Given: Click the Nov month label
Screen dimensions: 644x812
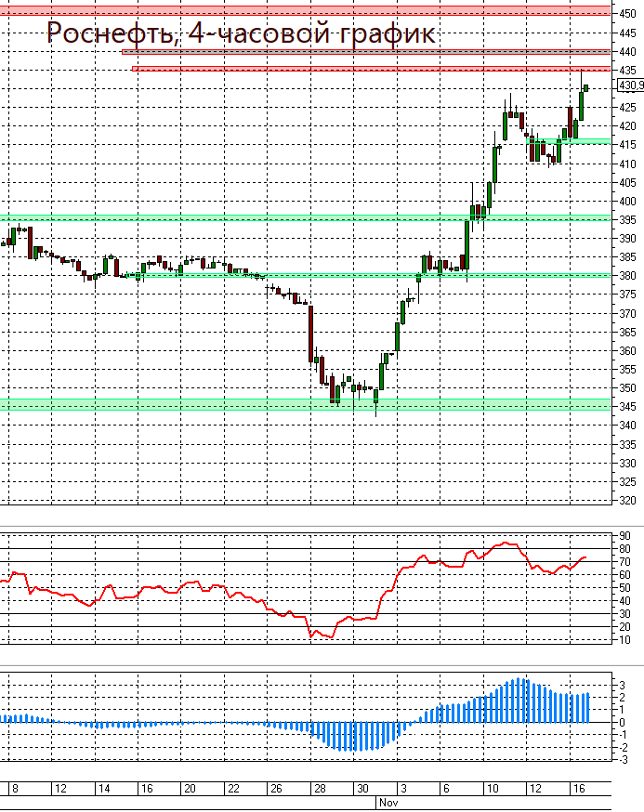Looking at the screenshot, I should 388,803.
